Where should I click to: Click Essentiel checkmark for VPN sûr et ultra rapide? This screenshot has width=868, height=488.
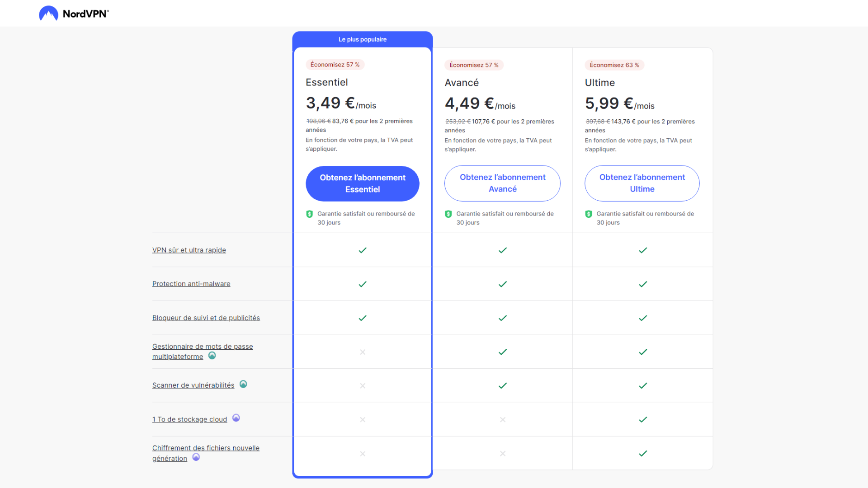pyautogui.click(x=363, y=250)
